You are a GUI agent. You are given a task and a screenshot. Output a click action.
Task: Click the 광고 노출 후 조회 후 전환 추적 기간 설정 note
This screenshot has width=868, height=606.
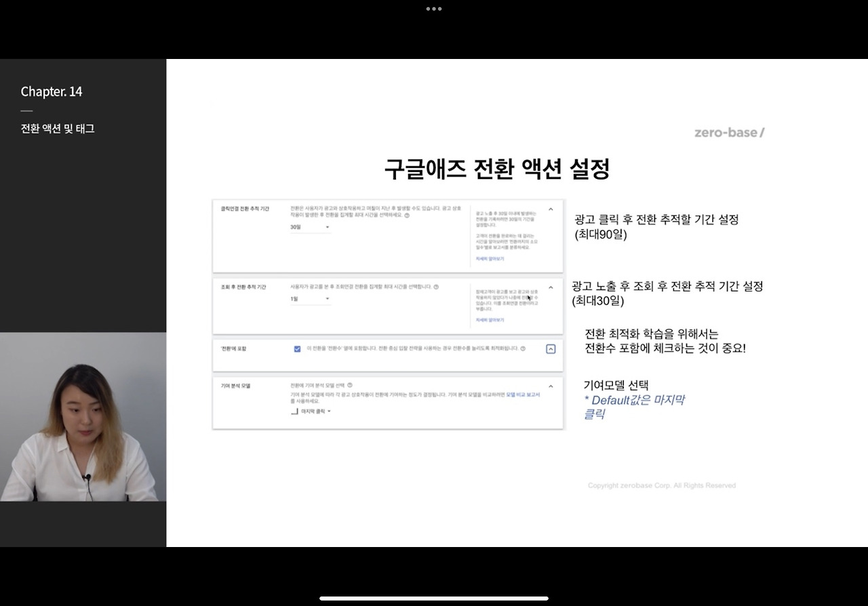click(667, 286)
